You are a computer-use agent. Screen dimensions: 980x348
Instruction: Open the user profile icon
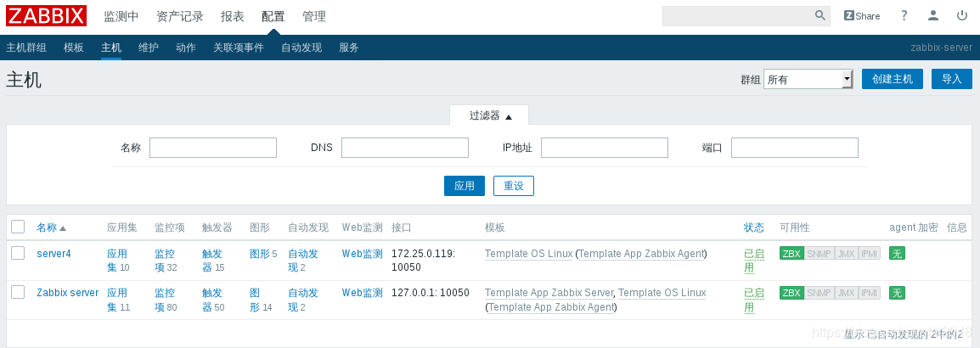[x=933, y=15]
